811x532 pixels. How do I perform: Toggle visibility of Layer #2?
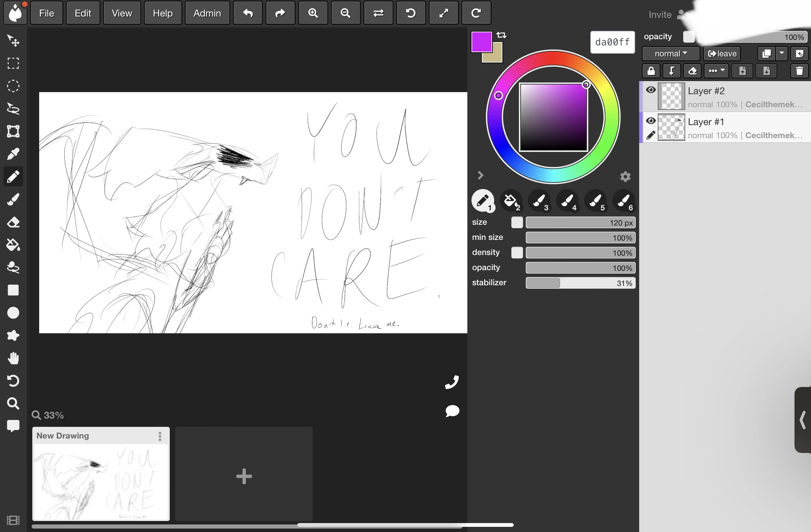[x=651, y=90]
